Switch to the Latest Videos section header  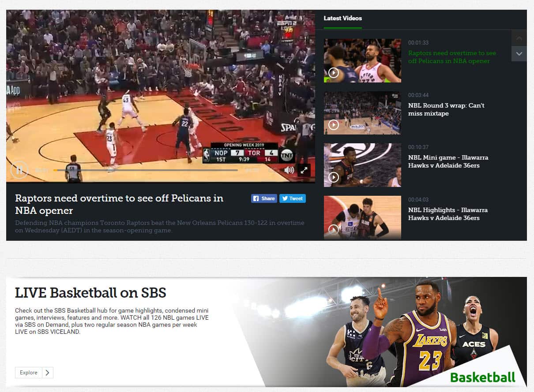pyautogui.click(x=343, y=18)
